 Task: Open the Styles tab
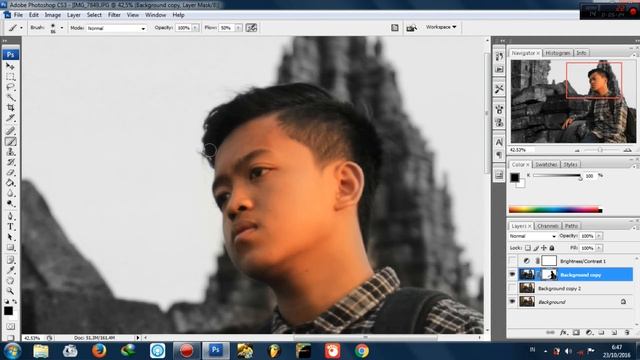(x=570, y=164)
